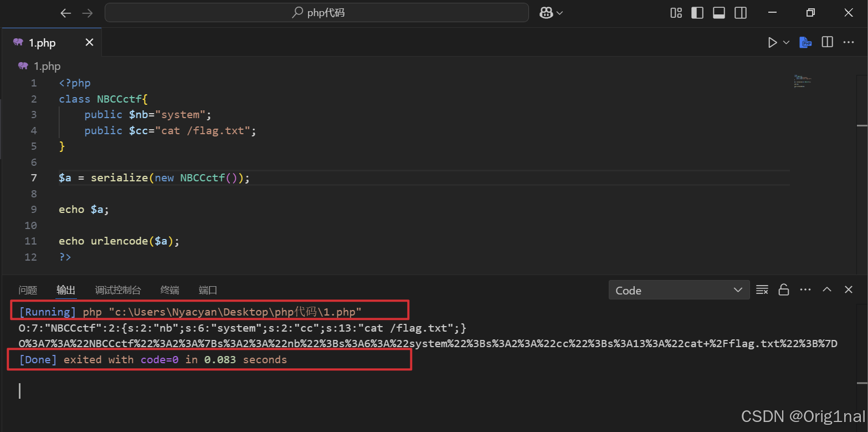This screenshot has height=432, width=868.
Task: Click the class NBCCctf declaration line
Action: 104,99
